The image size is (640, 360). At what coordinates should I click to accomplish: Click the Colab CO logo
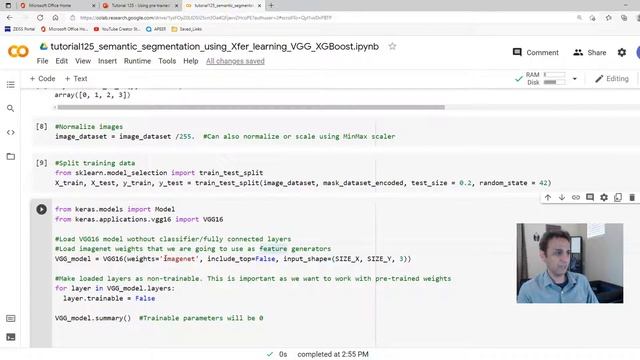18,51
